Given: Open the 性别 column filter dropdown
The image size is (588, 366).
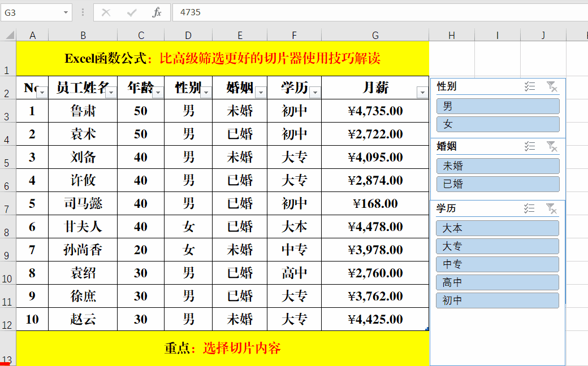Looking at the screenshot, I should click(x=206, y=92).
